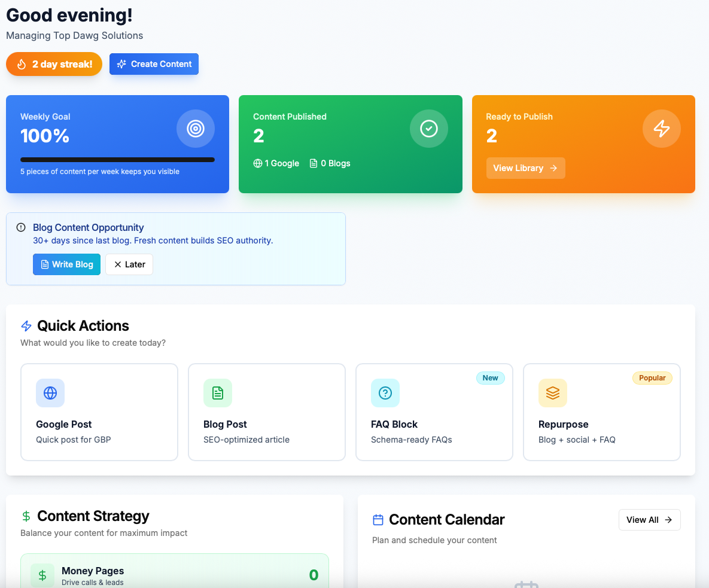Click 'What would you like to create today?' text
Image resolution: width=709 pixels, height=588 pixels.
point(93,343)
